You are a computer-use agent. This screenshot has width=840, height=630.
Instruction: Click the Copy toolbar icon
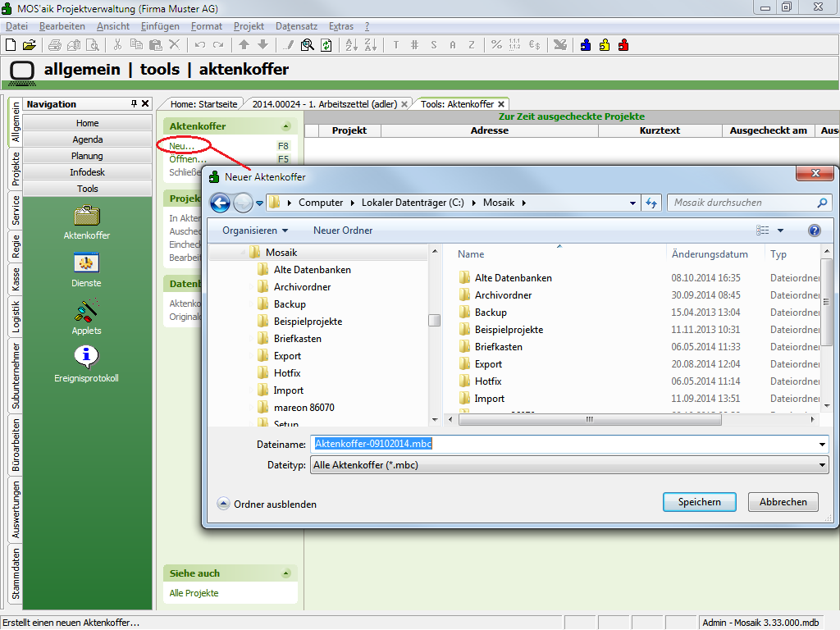(137, 45)
